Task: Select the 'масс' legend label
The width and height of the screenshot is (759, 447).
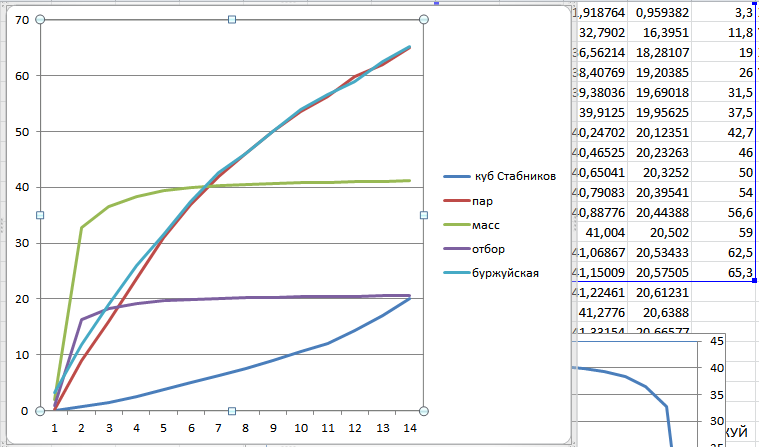Action: coord(494,225)
